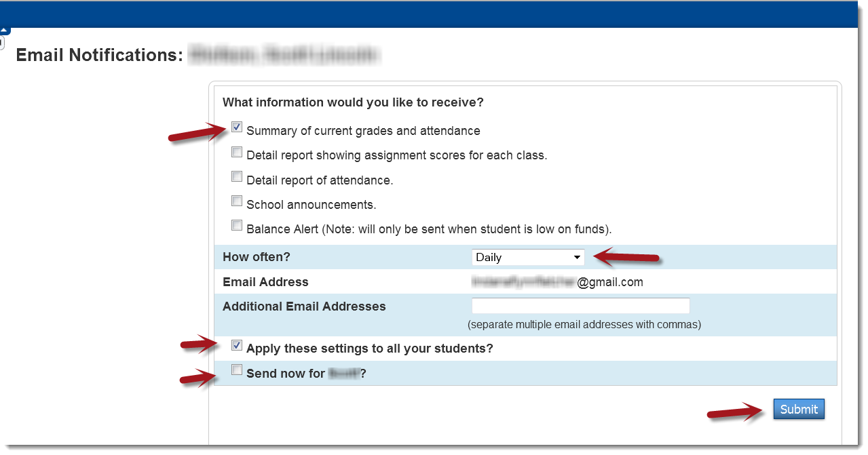The image size is (868, 455).
Task: Click the 'Email Address' label
Action: (x=265, y=282)
